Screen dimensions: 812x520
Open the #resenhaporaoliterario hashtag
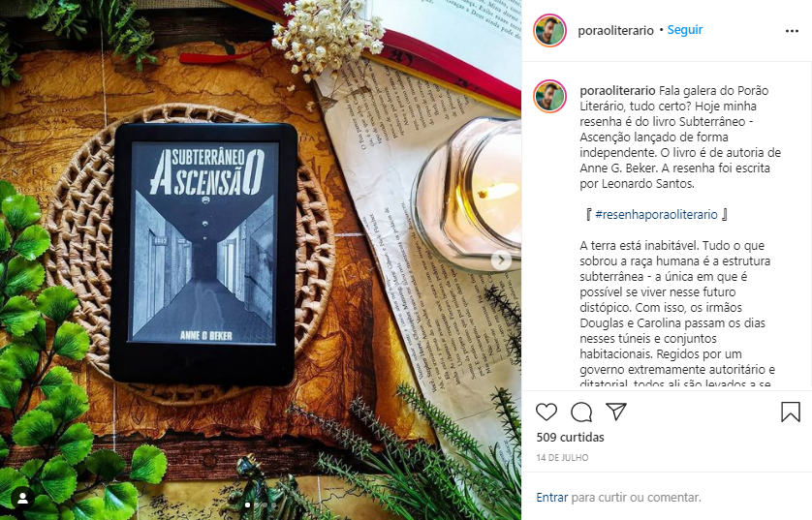tap(656, 214)
